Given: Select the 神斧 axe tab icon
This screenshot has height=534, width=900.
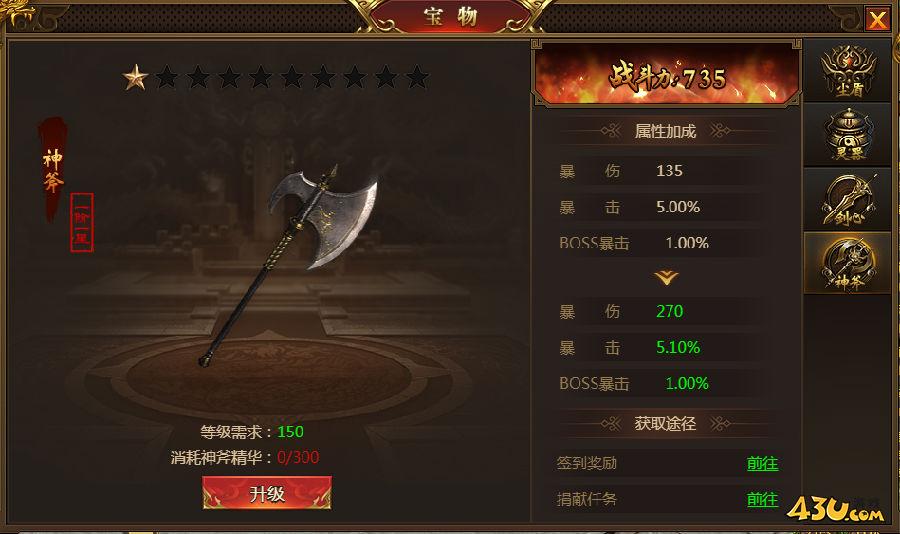Looking at the screenshot, I should 847,264.
